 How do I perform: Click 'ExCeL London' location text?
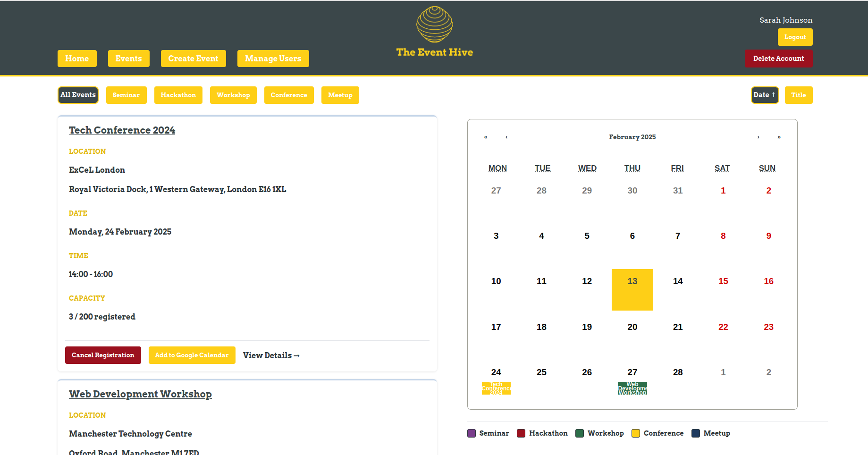click(x=97, y=170)
